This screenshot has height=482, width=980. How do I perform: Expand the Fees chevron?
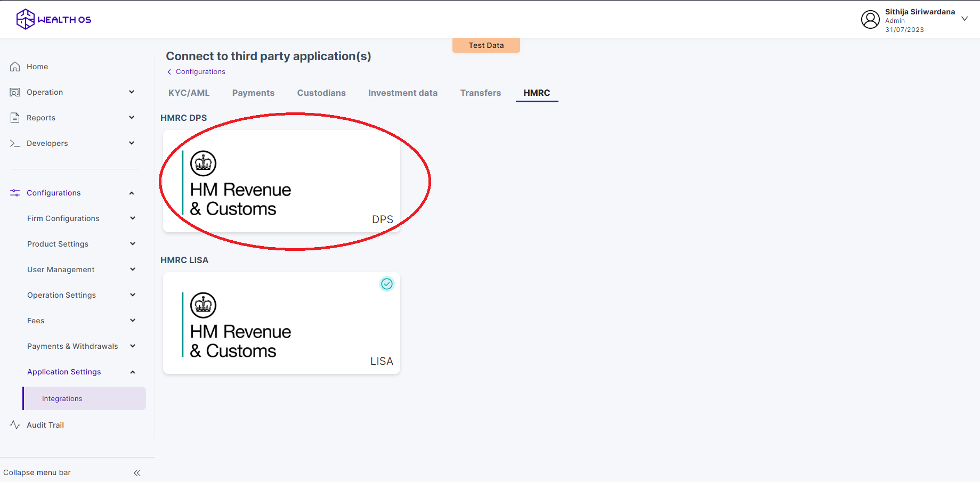click(133, 321)
